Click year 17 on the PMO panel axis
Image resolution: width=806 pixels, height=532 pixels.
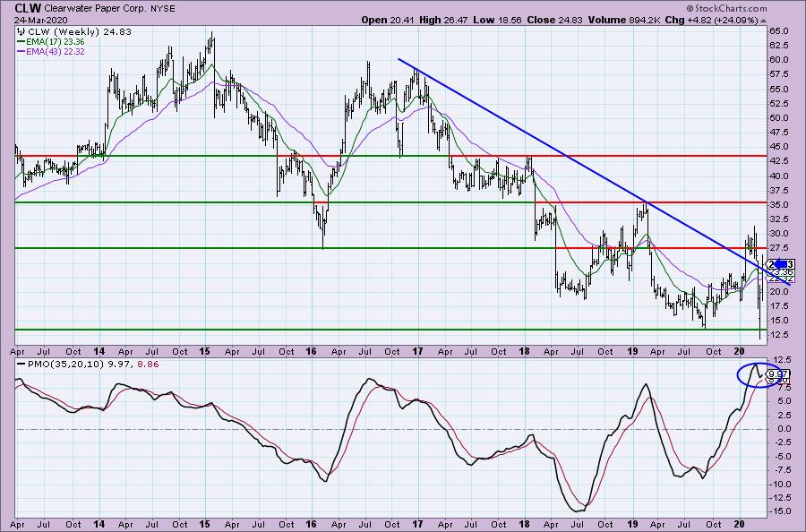[417, 524]
